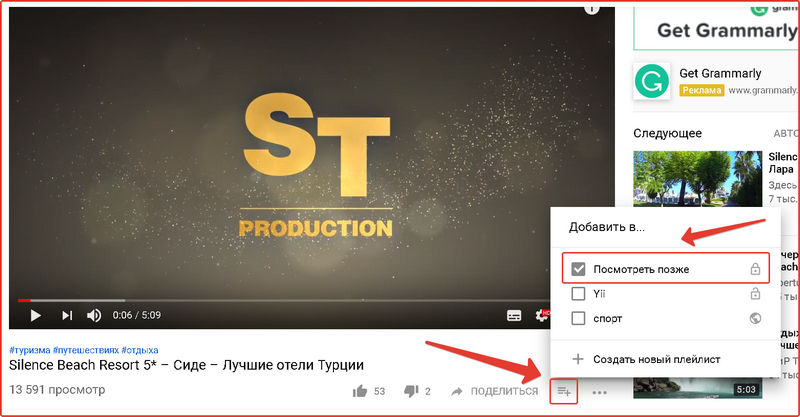Viewport: 800px width, 417px height.
Task: Open the #туризма hashtag link
Action: pos(30,350)
